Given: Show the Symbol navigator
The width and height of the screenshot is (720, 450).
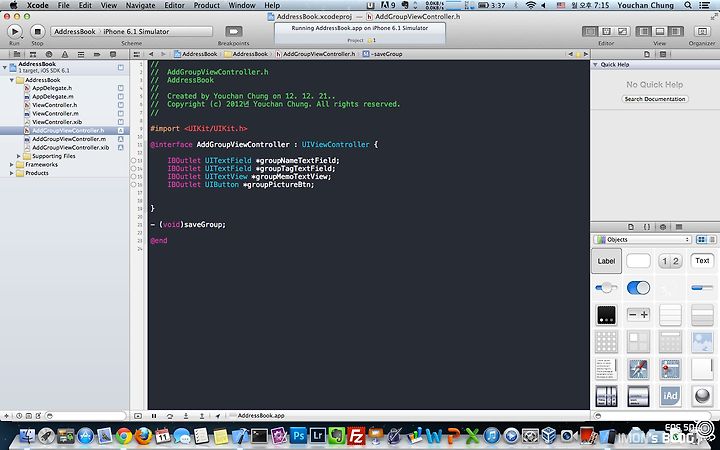Looking at the screenshot, I should click(33, 54).
